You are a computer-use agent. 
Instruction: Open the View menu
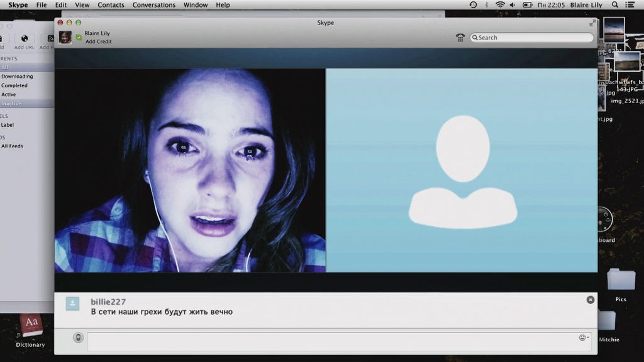click(82, 5)
